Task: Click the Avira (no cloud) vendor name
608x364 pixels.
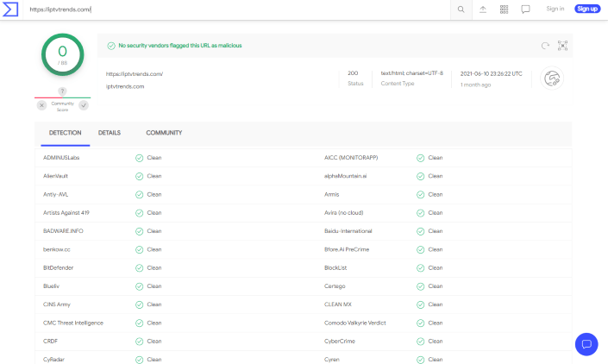Action: pos(344,212)
